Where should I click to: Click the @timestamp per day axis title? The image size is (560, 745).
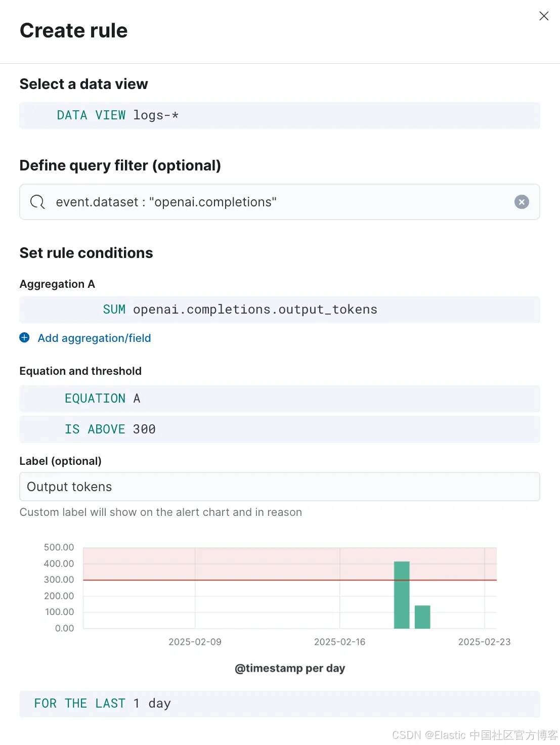pos(290,668)
